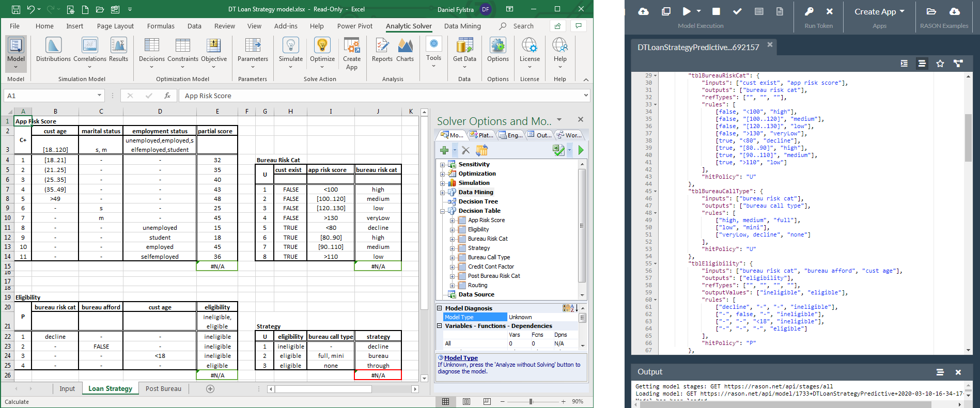Open the Data Mining ribbon tab
Screen dimensions: 980x408
point(462,26)
